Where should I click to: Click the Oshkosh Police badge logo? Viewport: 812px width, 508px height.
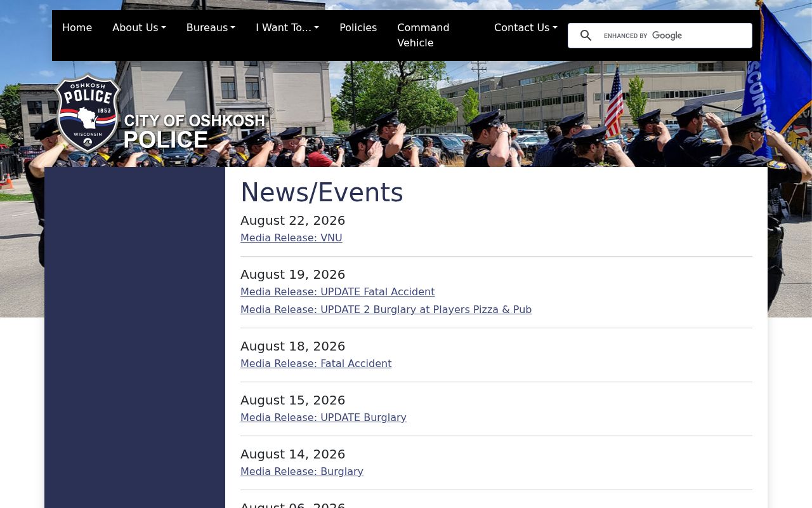88,112
